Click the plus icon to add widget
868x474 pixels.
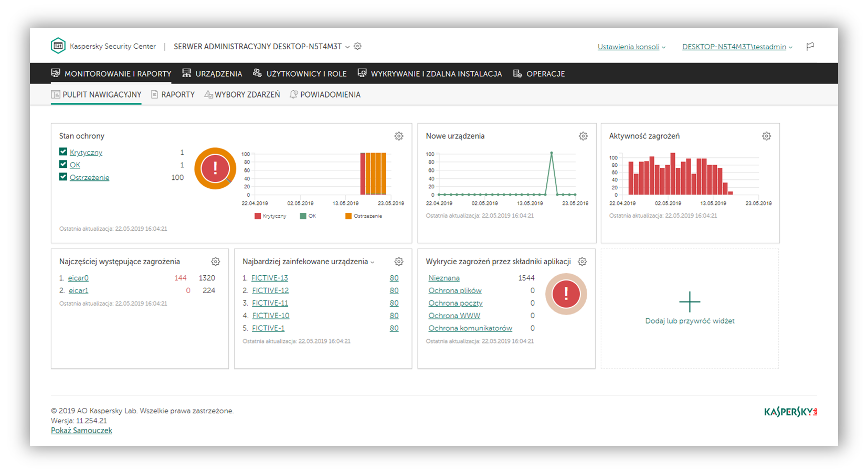pos(690,302)
